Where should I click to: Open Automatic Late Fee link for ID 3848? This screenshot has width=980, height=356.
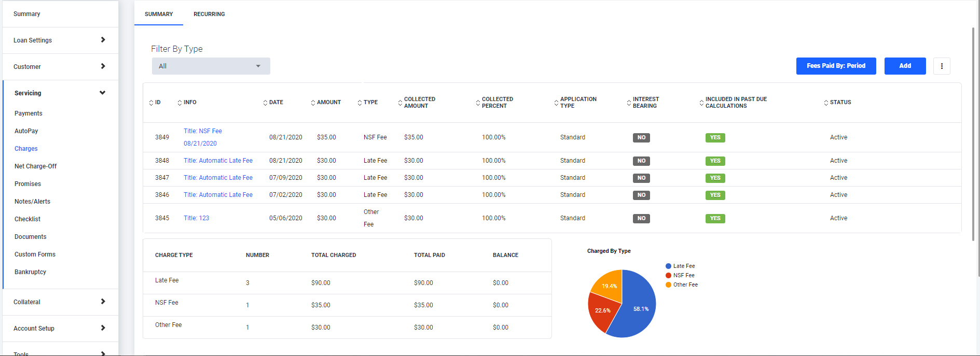point(218,161)
